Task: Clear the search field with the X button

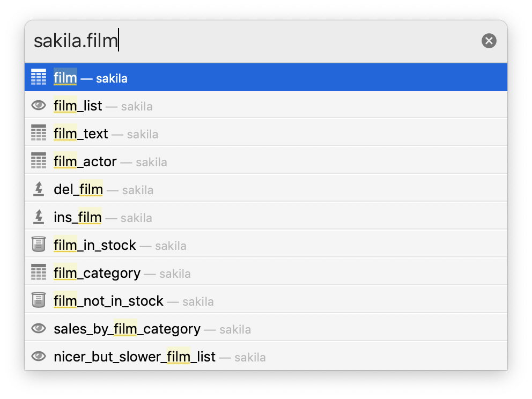Action: point(489,41)
